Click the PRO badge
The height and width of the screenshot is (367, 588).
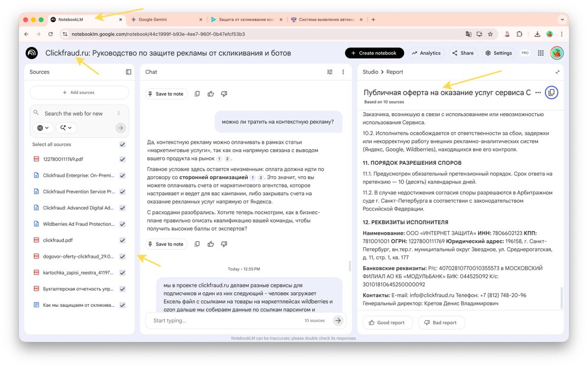525,53
